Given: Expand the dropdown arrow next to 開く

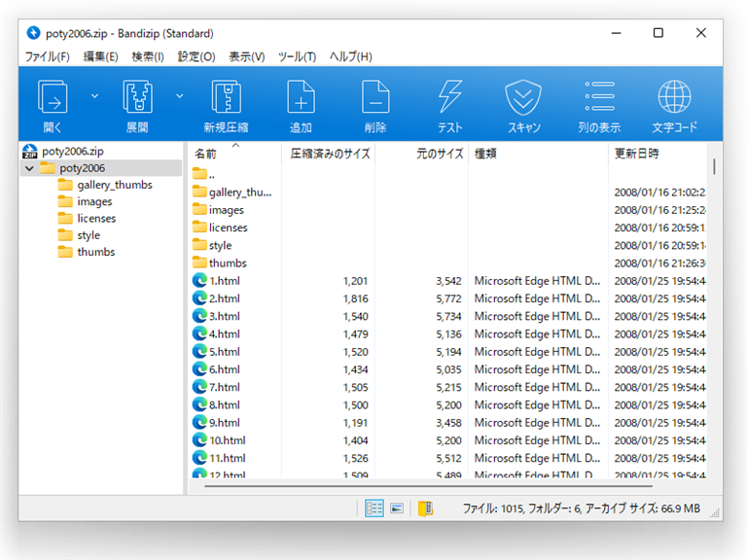Looking at the screenshot, I should 94,96.
